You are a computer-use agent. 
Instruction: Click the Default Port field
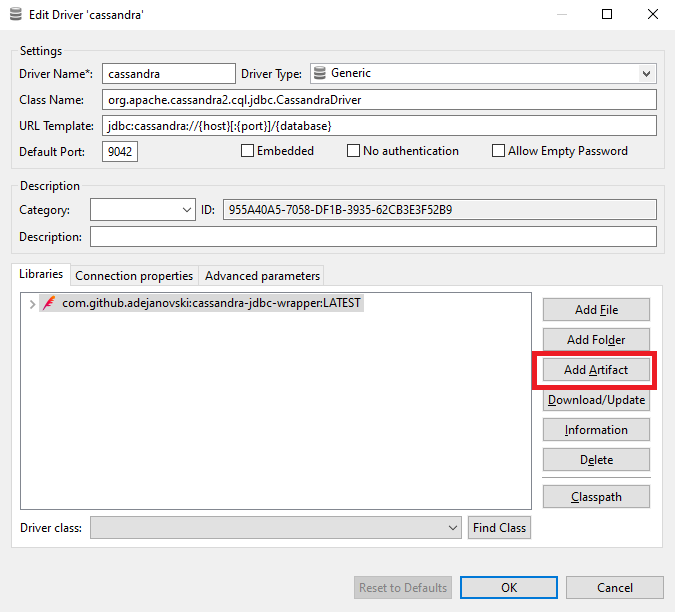pos(120,151)
